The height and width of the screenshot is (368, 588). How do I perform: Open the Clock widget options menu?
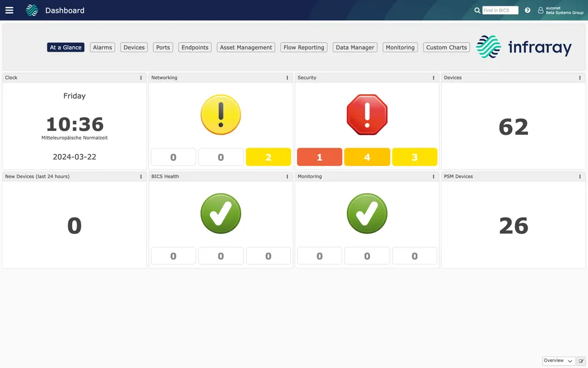141,77
